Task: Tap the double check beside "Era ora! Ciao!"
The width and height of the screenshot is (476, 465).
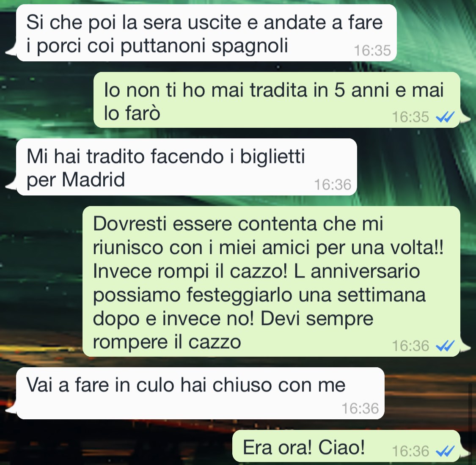Action: (445, 451)
